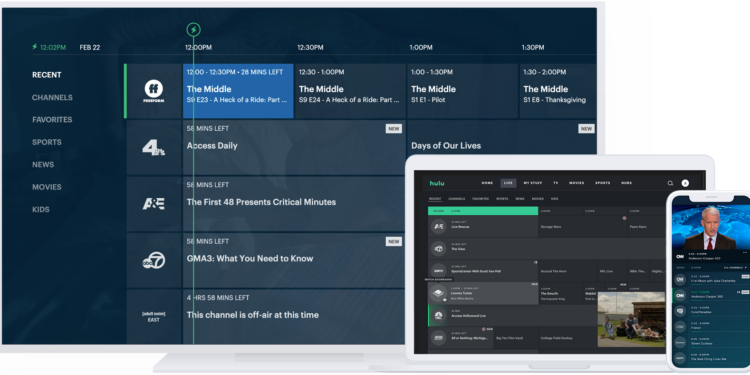750x375 pixels.
Task: Open Food Paradise channel icon on phone
Action: (680, 311)
